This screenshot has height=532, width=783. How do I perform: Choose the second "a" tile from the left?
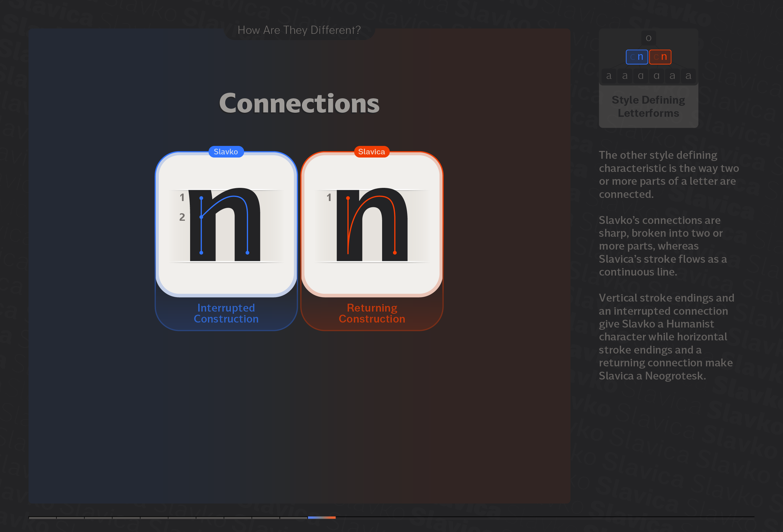pyautogui.click(x=625, y=76)
